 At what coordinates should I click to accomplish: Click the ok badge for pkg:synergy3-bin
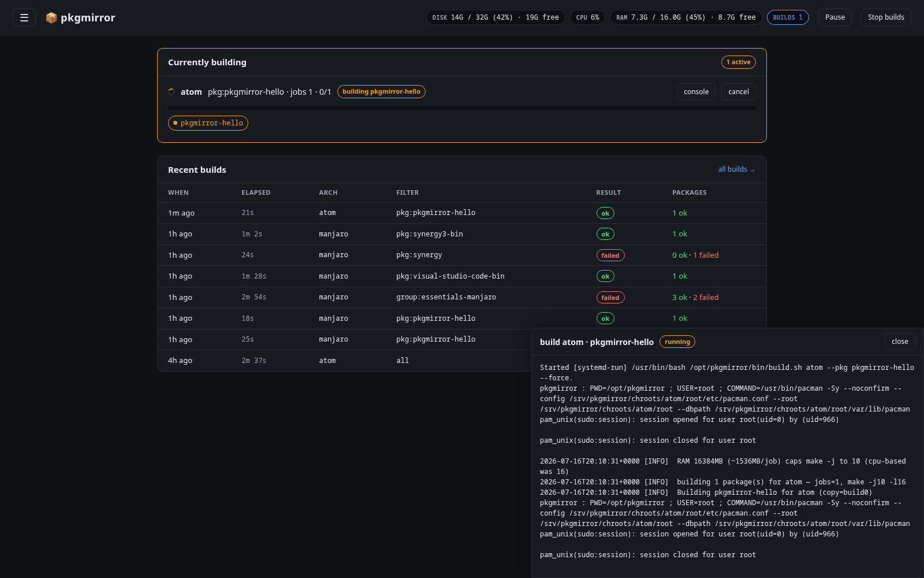pyautogui.click(x=605, y=234)
